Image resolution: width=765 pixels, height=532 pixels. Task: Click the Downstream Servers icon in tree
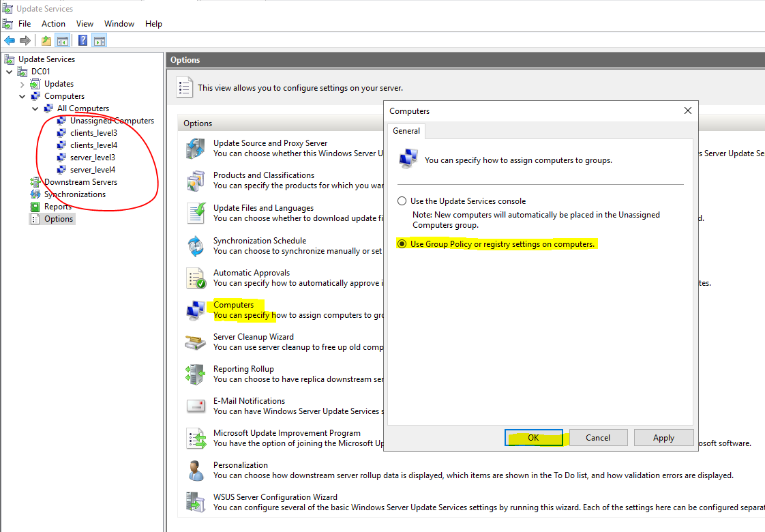pyautogui.click(x=35, y=182)
